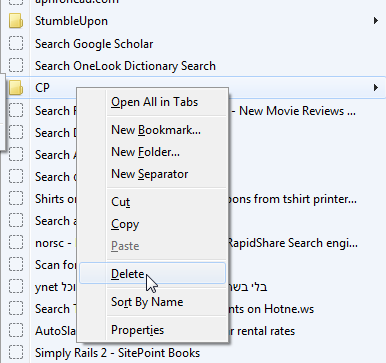Cut the CP folder
The image size is (386, 363).
pyautogui.click(x=120, y=202)
